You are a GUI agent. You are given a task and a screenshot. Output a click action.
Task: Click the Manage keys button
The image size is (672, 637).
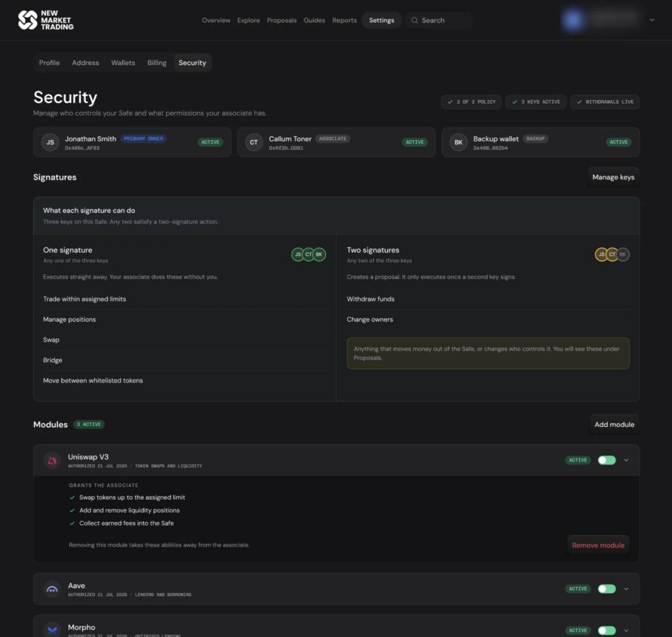tap(613, 177)
